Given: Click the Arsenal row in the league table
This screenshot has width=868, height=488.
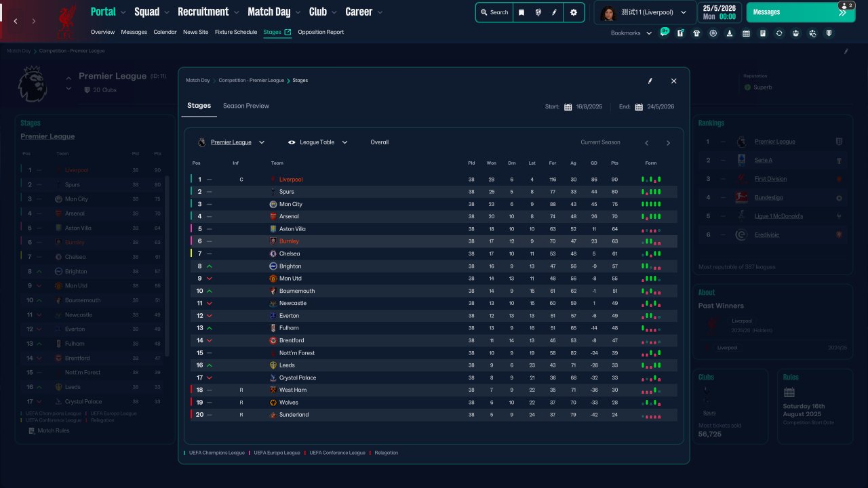Looking at the screenshot, I should point(434,217).
